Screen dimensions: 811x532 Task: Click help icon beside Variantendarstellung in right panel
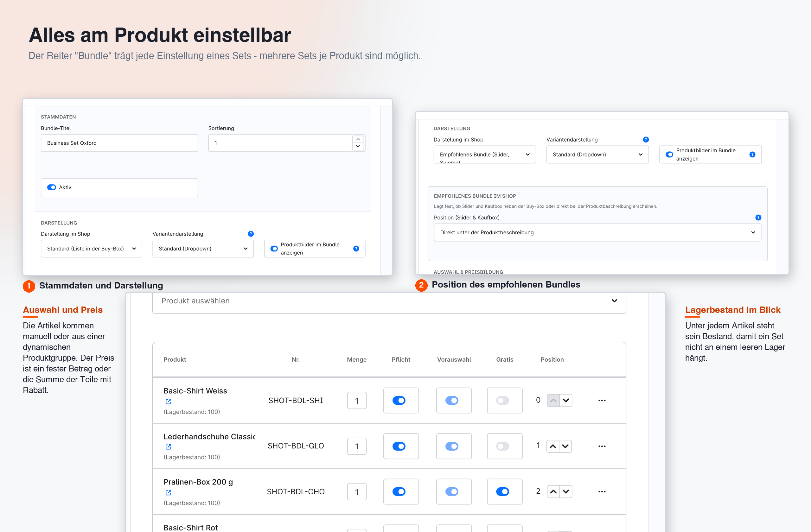[x=646, y=140]
